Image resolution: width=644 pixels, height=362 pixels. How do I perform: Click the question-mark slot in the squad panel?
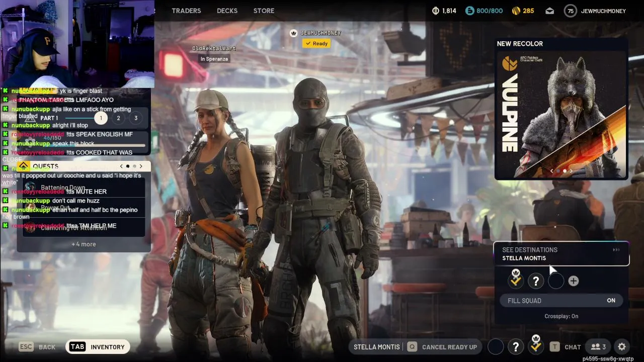[x=536, y=281]
